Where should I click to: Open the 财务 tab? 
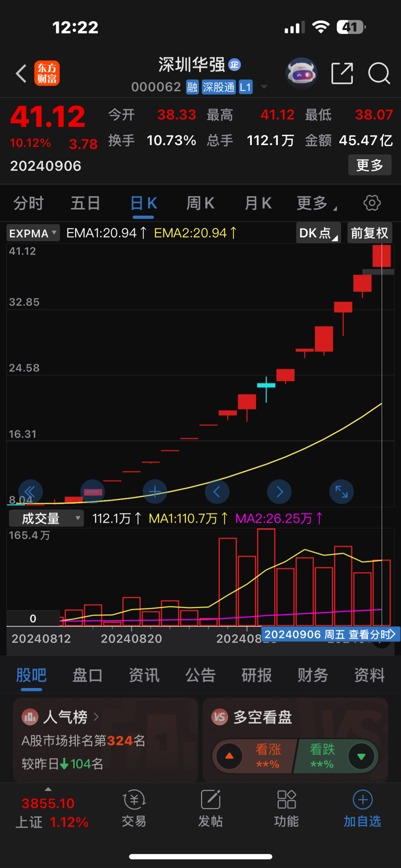tap(313, 675)
